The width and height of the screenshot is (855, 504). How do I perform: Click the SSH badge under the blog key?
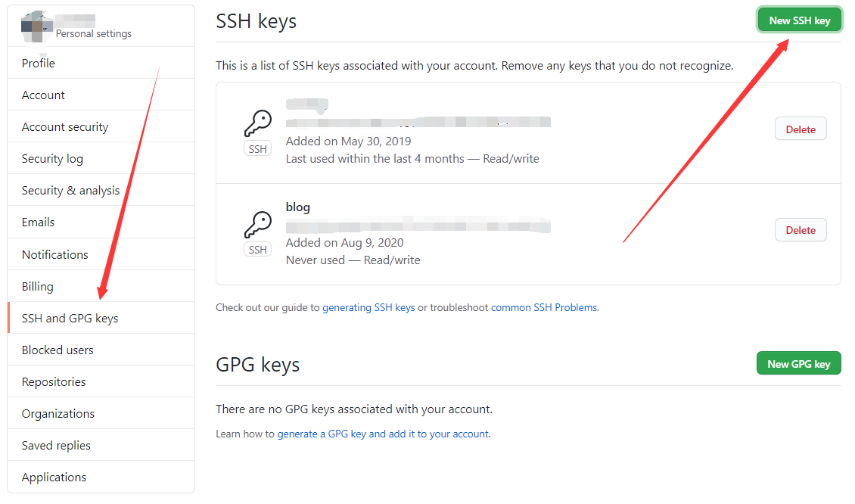(257, 250)
